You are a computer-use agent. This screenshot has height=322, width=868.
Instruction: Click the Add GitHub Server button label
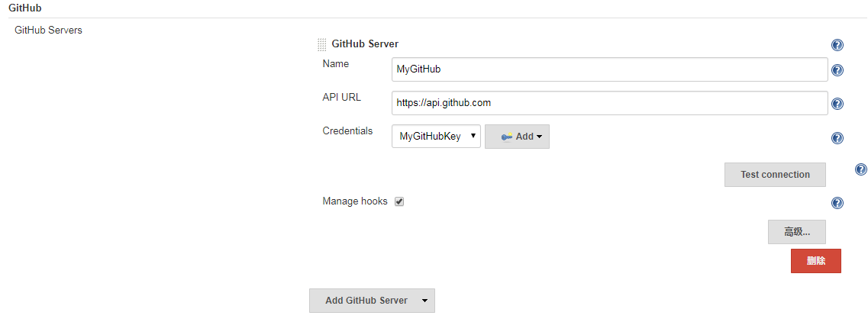(366, 301)
